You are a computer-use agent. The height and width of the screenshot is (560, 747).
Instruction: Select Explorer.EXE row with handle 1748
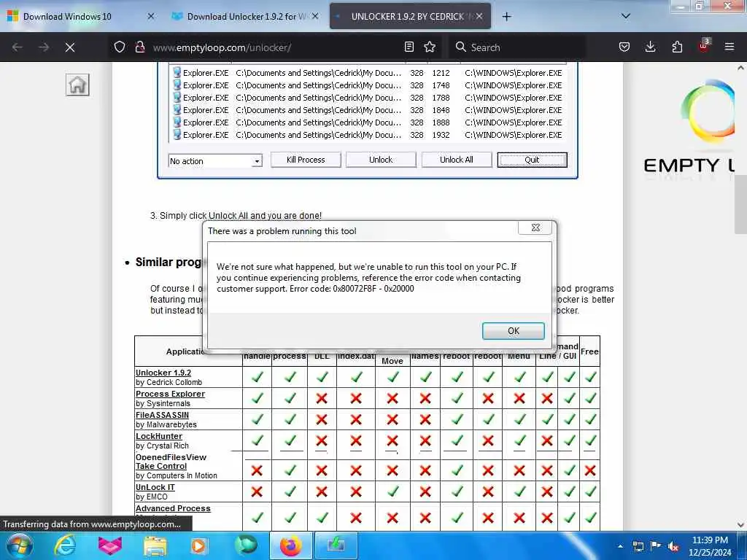[x=368, y=85]
